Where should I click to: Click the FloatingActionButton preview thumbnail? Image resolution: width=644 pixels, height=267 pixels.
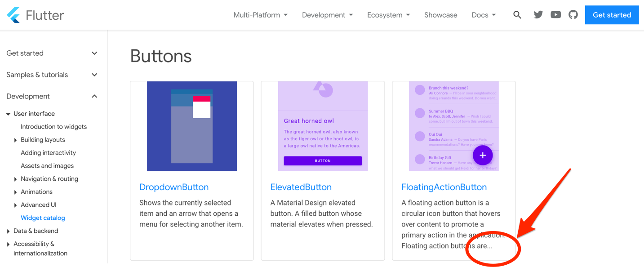[x=454, y=126]
